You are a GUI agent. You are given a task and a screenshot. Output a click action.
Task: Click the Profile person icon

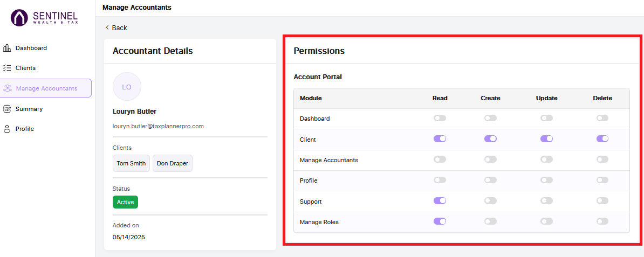[7, 129]
